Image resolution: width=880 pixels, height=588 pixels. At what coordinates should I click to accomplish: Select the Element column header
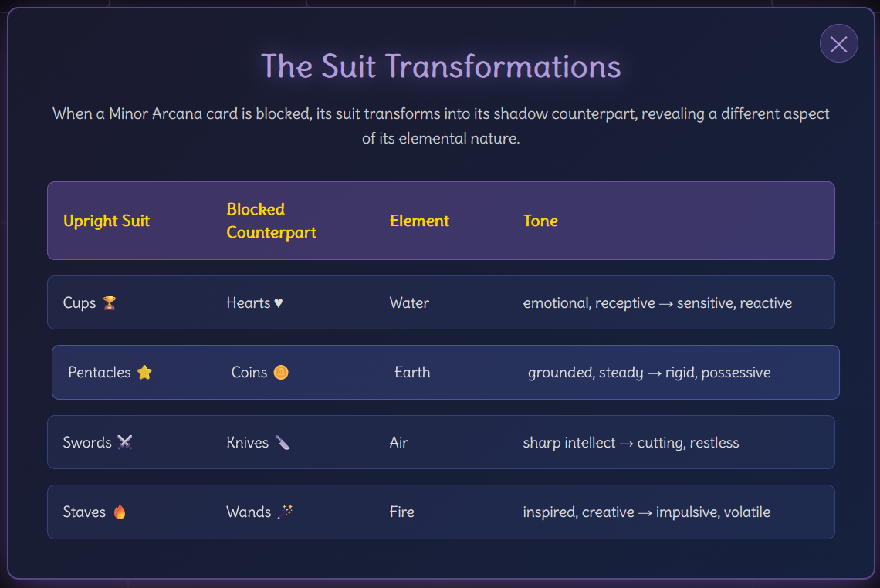[x=419, y=221]
